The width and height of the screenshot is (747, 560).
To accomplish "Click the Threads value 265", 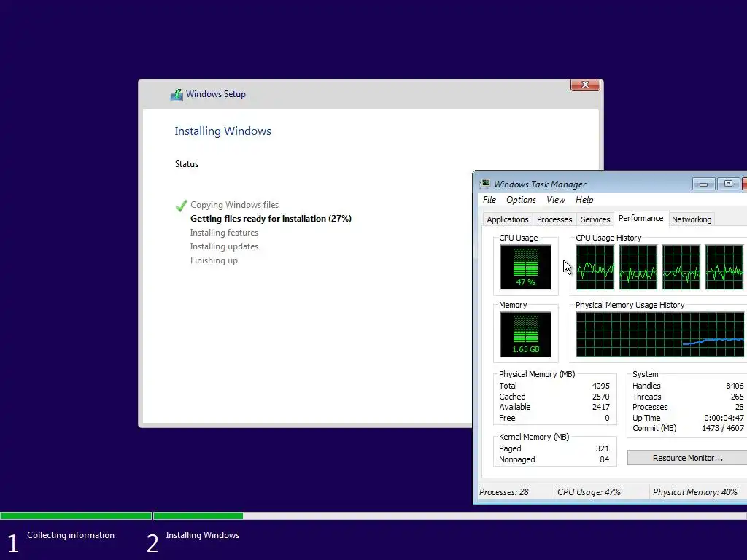I will click(737, 397).
